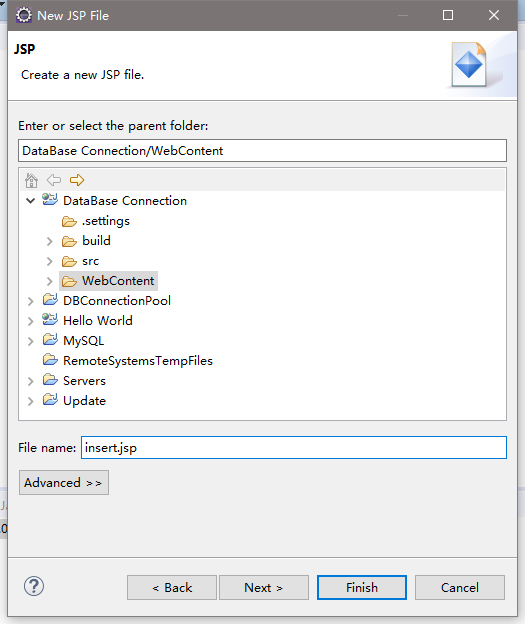Screen dimensions: 525x624
Task: Click the Back arrow in folder toolbar
Action: tap(54, 180)
